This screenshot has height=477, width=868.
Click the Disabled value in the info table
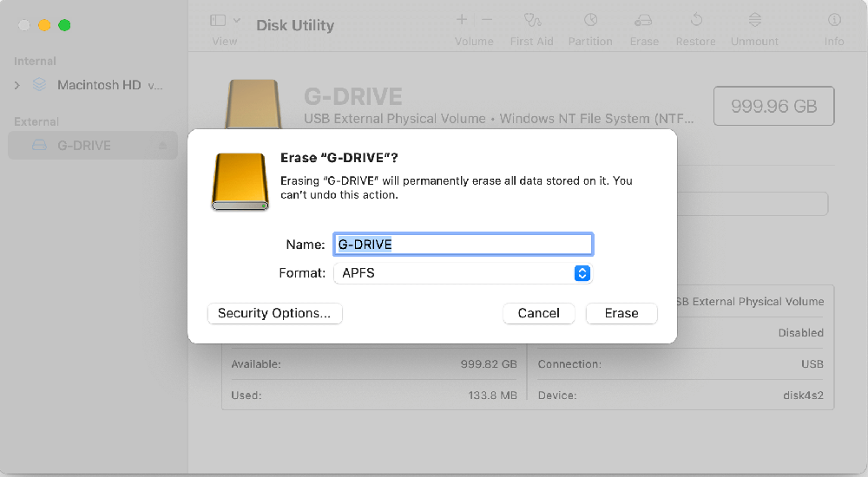[x=800, y=332]
